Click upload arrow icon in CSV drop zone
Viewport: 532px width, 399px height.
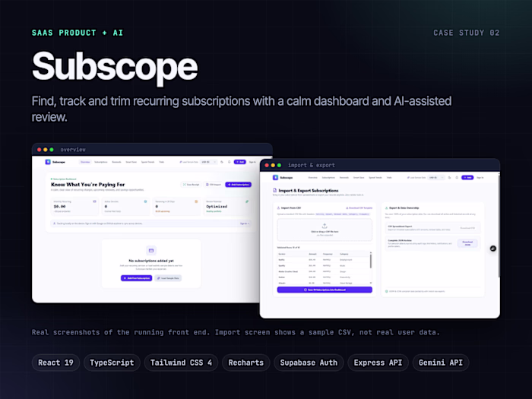coord(325,226)
